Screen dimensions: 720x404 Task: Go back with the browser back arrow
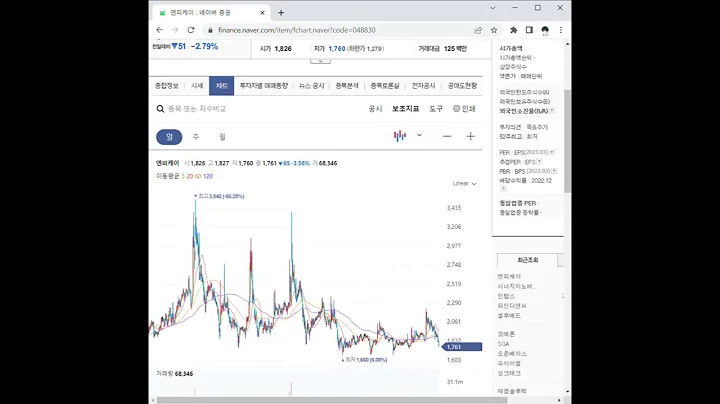tap(159, 30)
